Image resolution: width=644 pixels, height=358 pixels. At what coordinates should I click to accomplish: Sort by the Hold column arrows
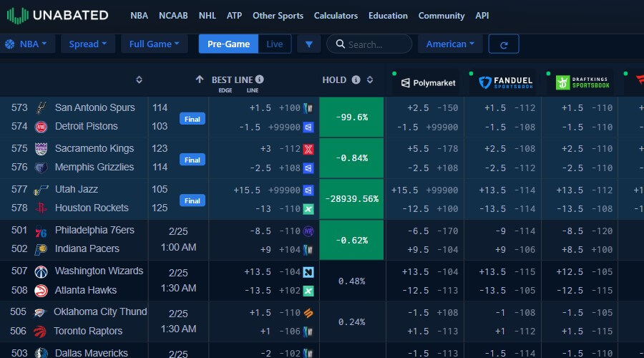370,79
